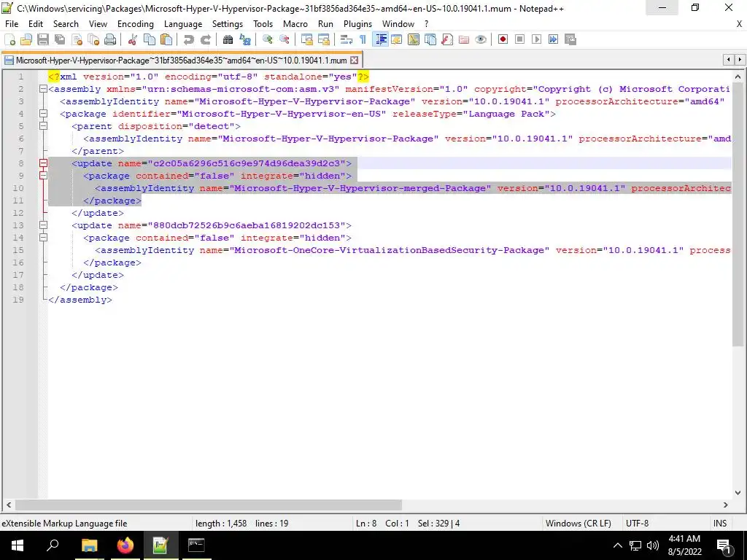The width and height of the screenshot is (747, 560).
Task: Collapse the update fold marker on line 8
Action: click(43, 163)
